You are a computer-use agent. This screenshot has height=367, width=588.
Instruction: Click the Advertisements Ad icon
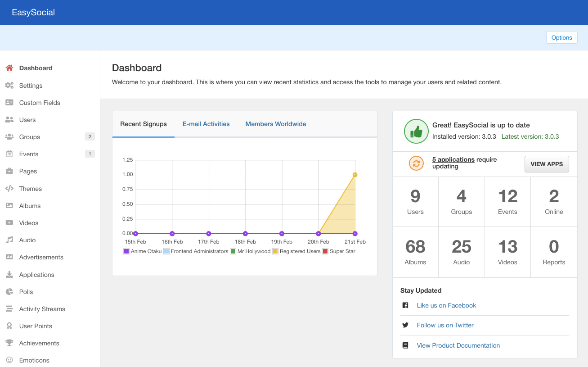click(x=9, y=257)
